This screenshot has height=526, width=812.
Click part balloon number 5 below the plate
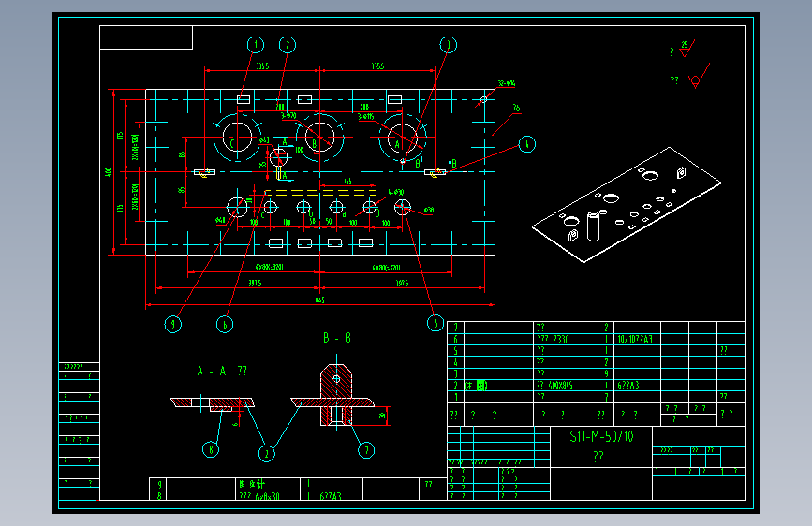point(436,323)
